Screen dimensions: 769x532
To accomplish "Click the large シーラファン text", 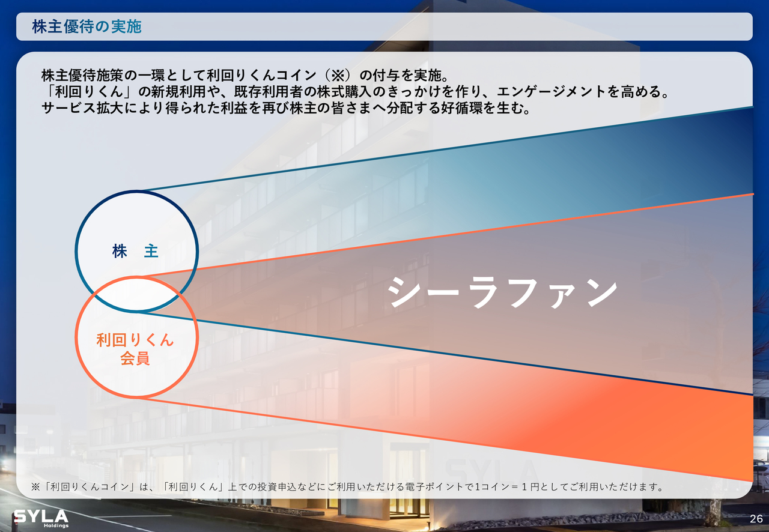I will point(502,293).
